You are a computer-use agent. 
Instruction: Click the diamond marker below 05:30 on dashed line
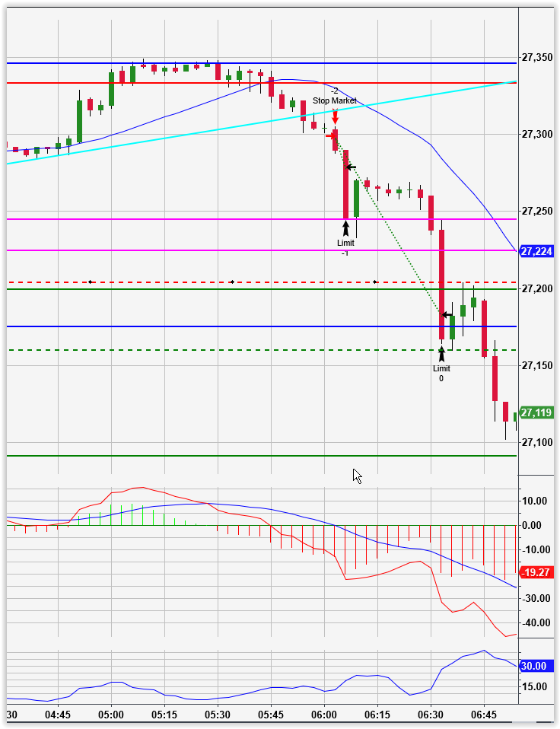click(x=232, y=282)
